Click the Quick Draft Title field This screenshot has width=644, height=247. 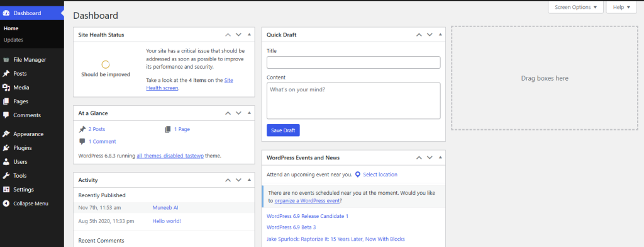click(353, 62)
